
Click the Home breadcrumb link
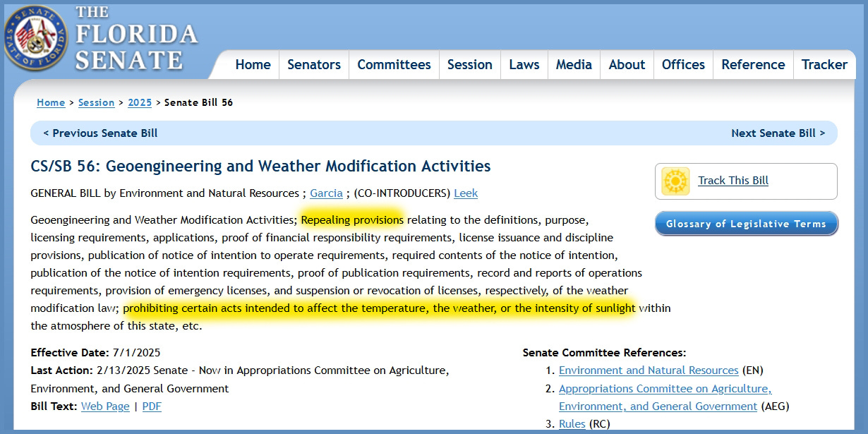point(51,102)
